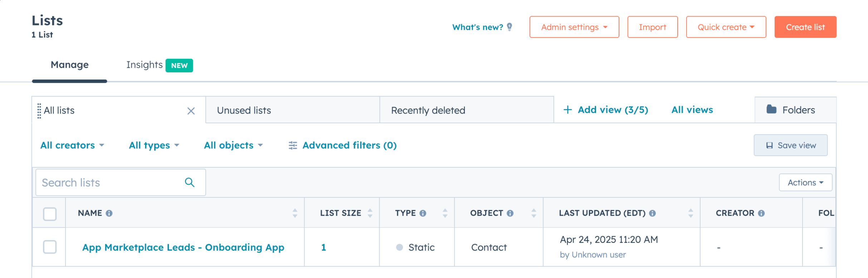The width and height of the screenshot is (868, 278).
Task: Open the Unused lists view
Action: point(293,110)
